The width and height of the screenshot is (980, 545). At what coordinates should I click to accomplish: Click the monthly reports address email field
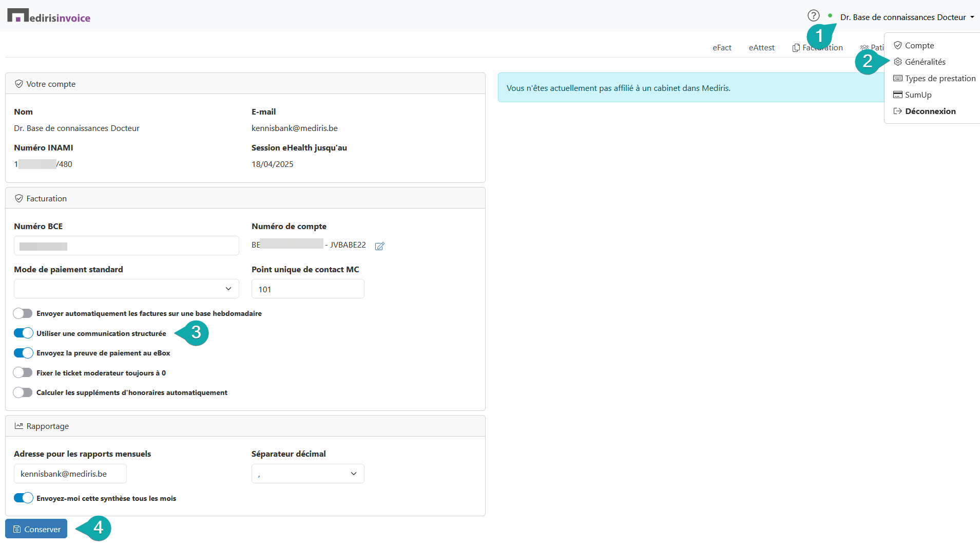(70, 474)
